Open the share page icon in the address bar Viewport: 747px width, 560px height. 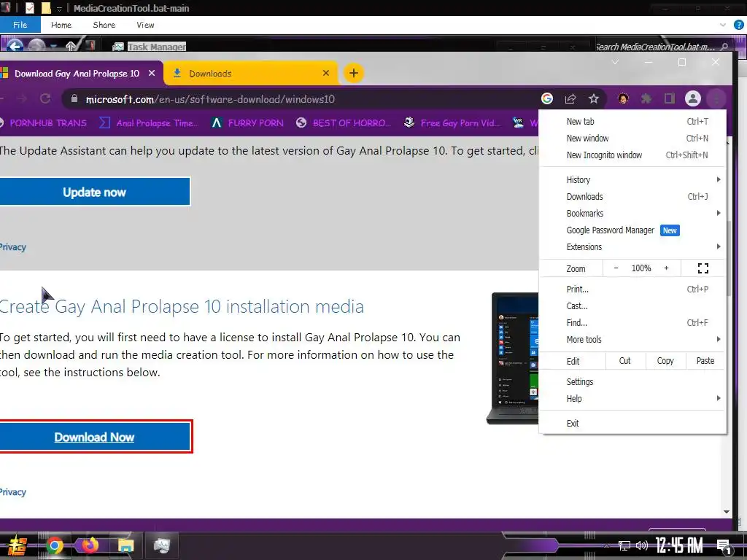[x=570, y=98]
